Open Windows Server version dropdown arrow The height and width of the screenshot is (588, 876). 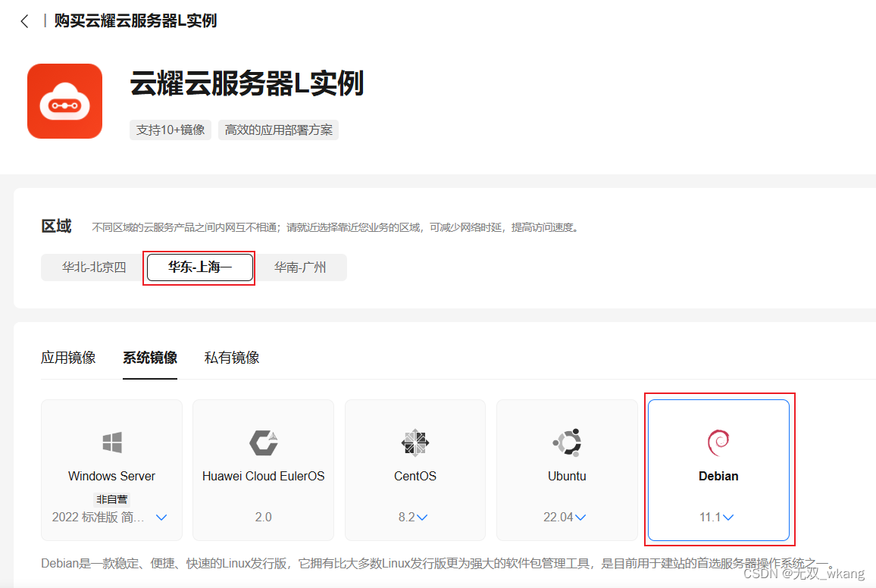click(x=161, y=518)
